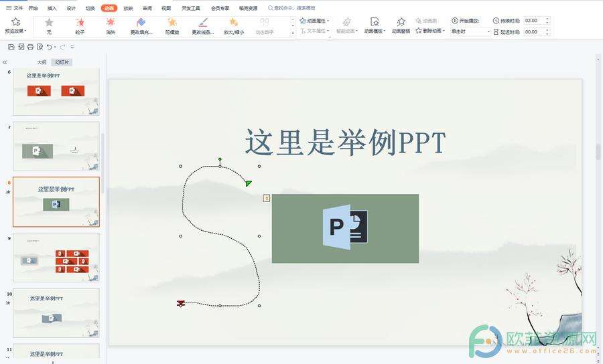Image resolution: width=603 pixels, height=364 pixels.
Task: Switch to 大纲 outline pane tab
Action: (x=42, y=62)
